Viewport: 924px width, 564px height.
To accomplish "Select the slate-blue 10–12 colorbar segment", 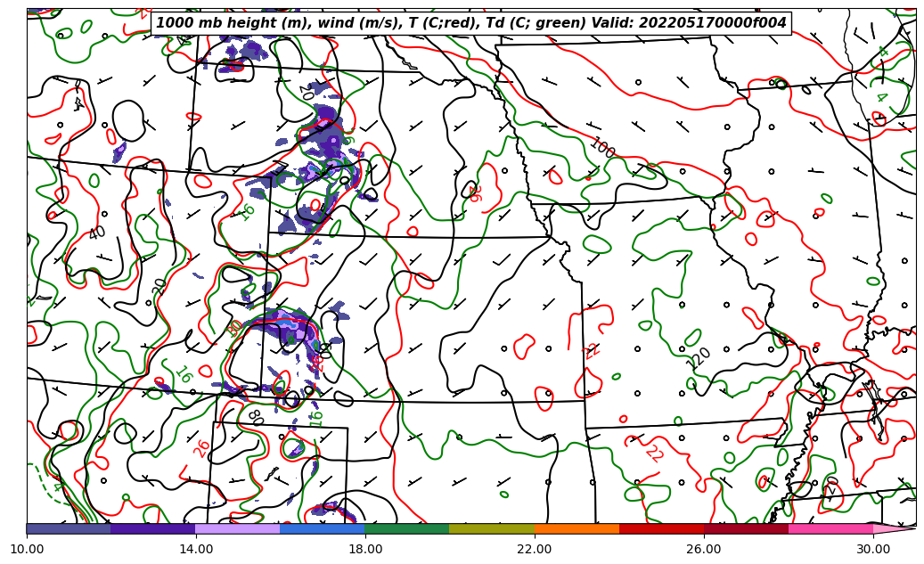I will pos(69,528).
